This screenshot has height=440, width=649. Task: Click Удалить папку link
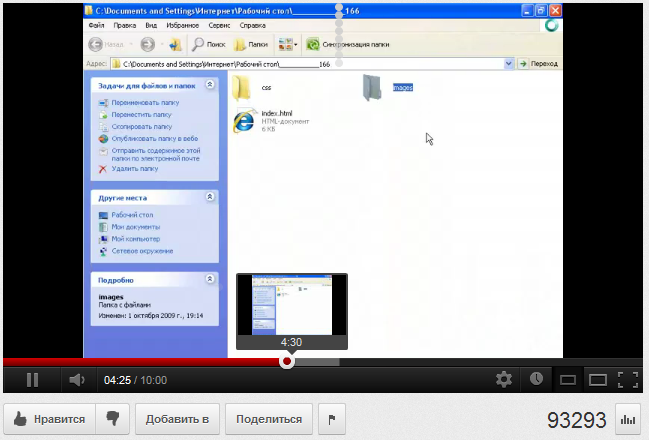(135, 168)
